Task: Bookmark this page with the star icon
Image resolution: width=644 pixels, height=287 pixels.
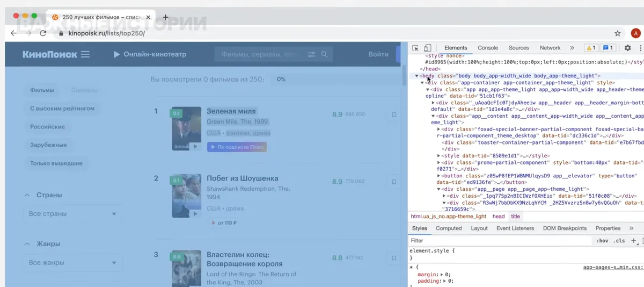Action: point(618,33)
